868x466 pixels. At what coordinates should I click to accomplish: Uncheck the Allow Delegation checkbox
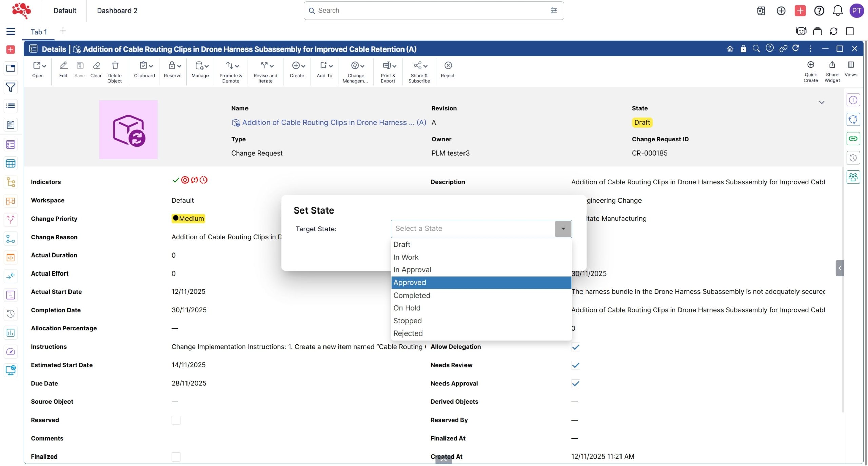[x=575, y=347]
